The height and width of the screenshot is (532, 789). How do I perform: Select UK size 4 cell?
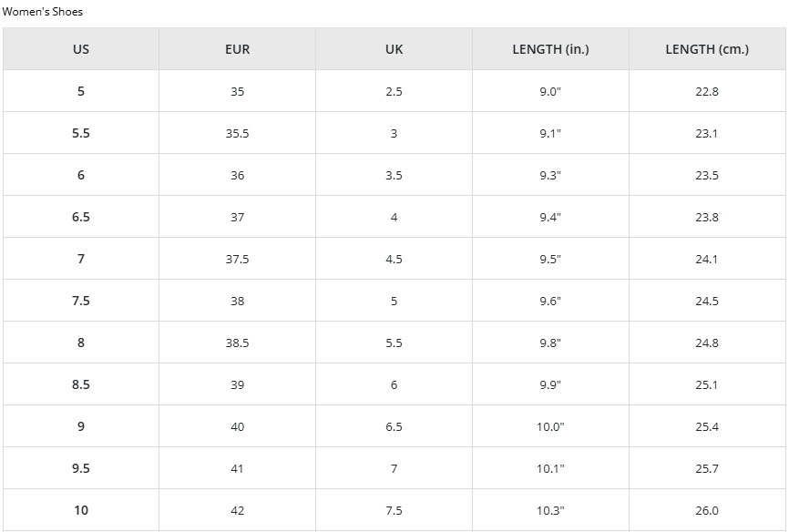coord(394,217)
